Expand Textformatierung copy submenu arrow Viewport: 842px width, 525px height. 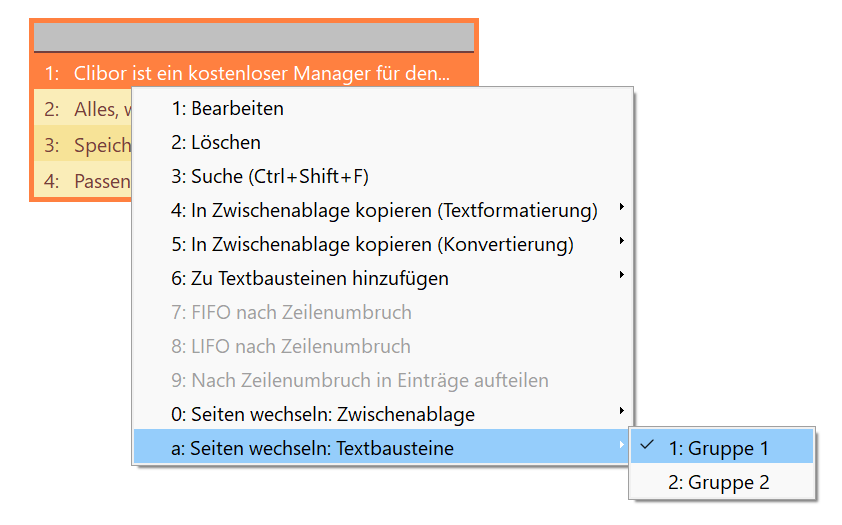coord(621,207)
